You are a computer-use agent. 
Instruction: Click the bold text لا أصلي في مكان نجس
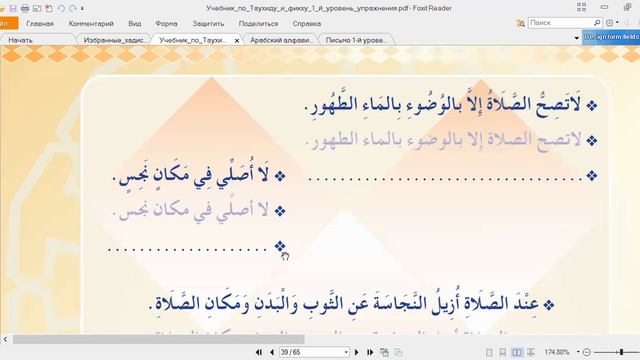(x=191, y=176)
